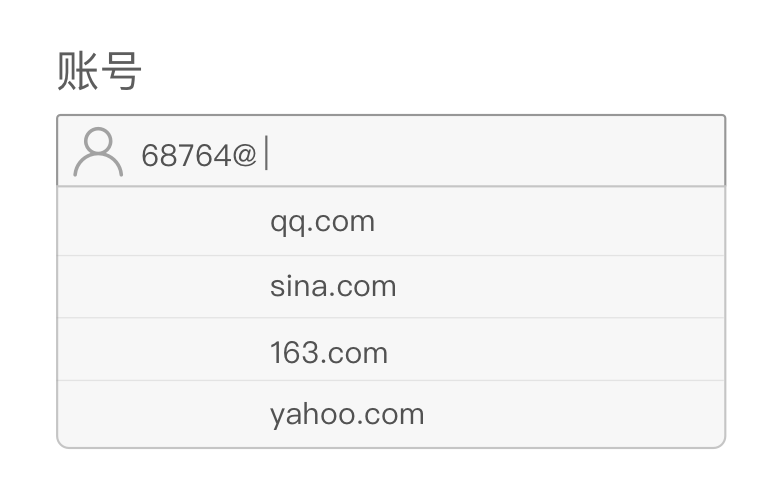Image resolution: width=780 pixels, height=494 pixels.
Task: Choose sina.com from the suggestion list
Action: [x=333, y=287]
